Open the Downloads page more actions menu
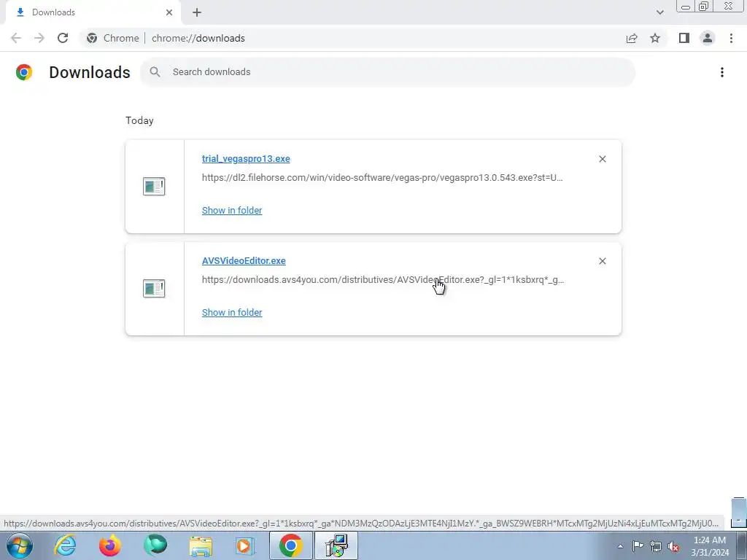The width and height of the screenshot is (747, 560). pyautogui.click(x=721, y=72)
